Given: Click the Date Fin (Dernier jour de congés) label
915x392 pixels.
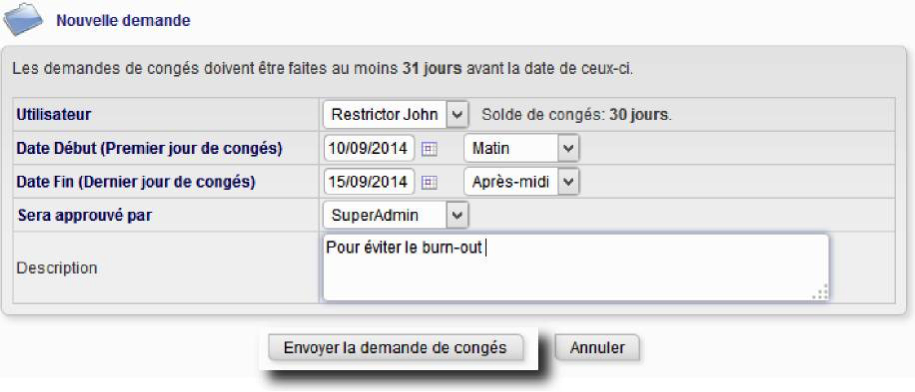Looking at the screenshot, I should [136, 183].
